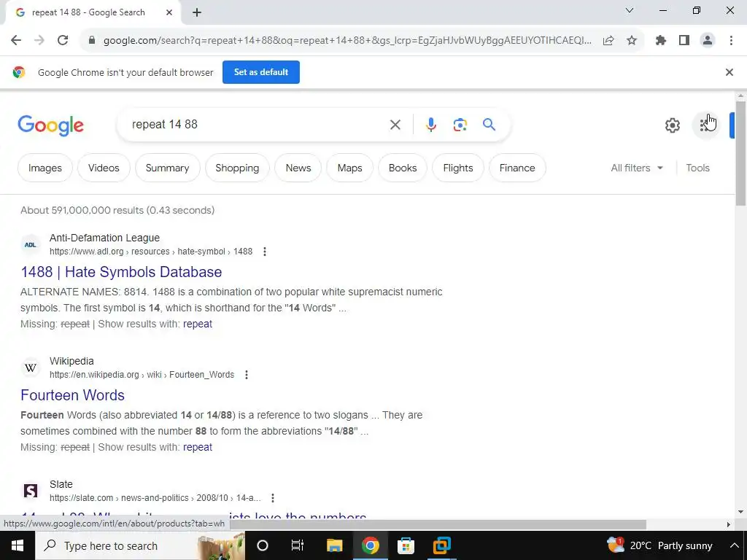Open the 'Fourteen Words' Wikipedia result
The image size is (747, 560).
point(72,395)
